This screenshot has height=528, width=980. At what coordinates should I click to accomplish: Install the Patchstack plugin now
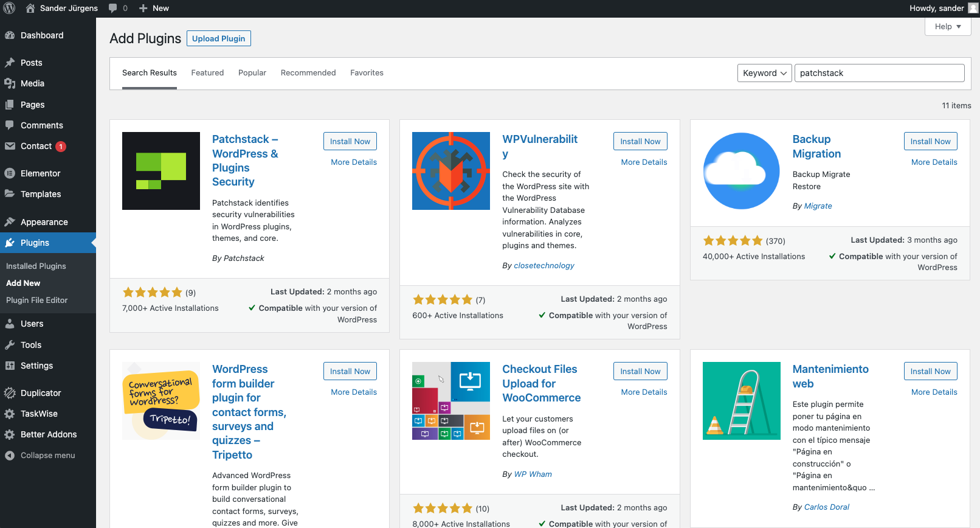(350, 141)
